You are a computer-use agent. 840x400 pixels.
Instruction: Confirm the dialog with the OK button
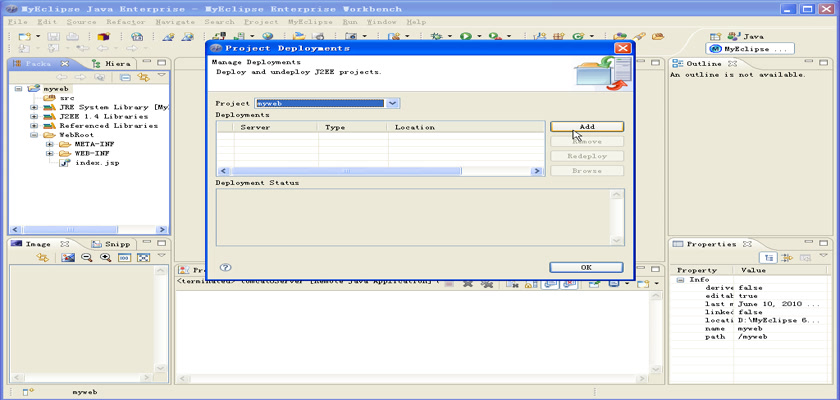pyautogui.click(x=586, y=267)
